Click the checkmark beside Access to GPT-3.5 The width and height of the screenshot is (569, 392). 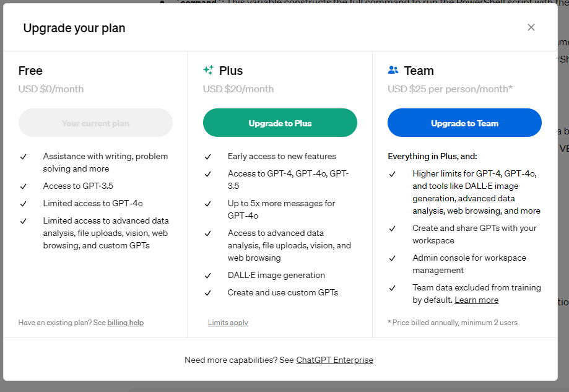[24, 186]
